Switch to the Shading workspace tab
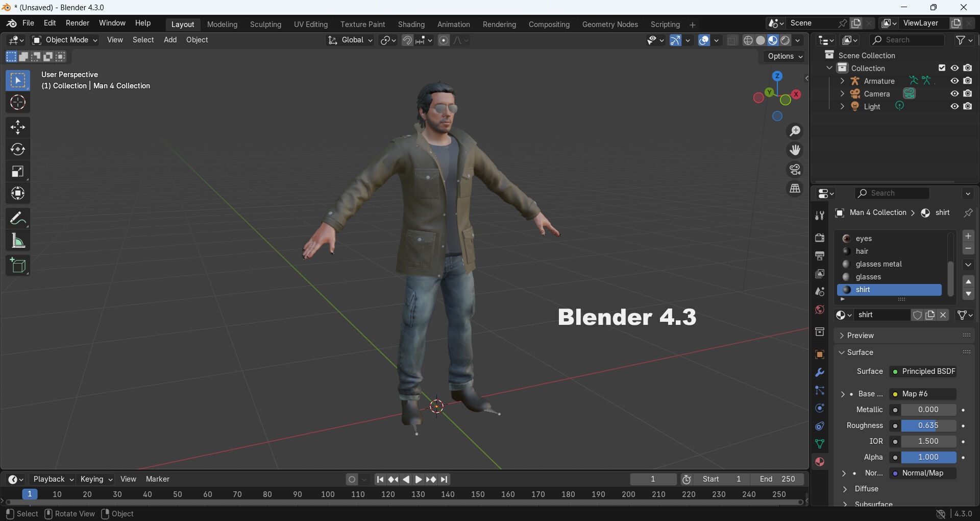The height and width of the screenshot is (521, 980). click(411, 25)
